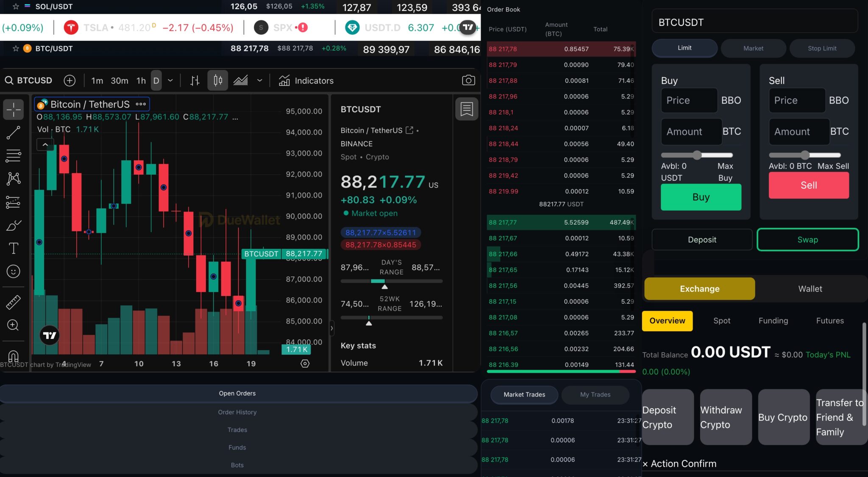This screenshot has height=477, width=868.
Task: Switch to the Wallet tab
Action: (x=810, y=289)
